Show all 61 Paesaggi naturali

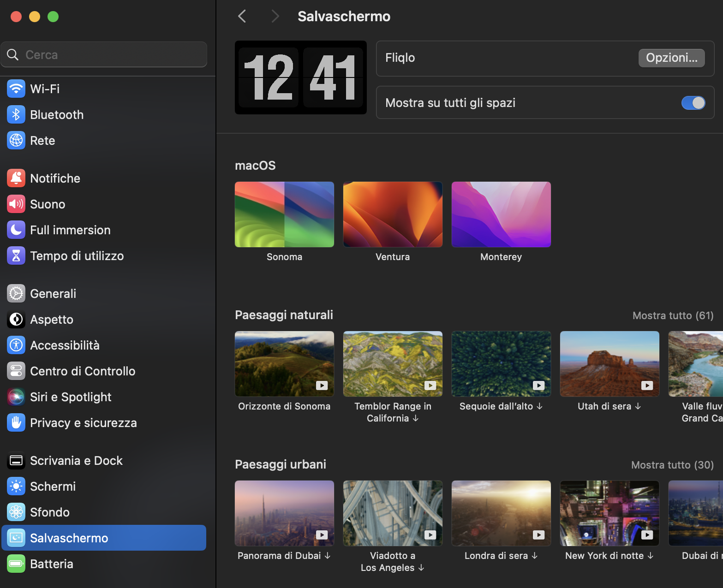point(673,315)
